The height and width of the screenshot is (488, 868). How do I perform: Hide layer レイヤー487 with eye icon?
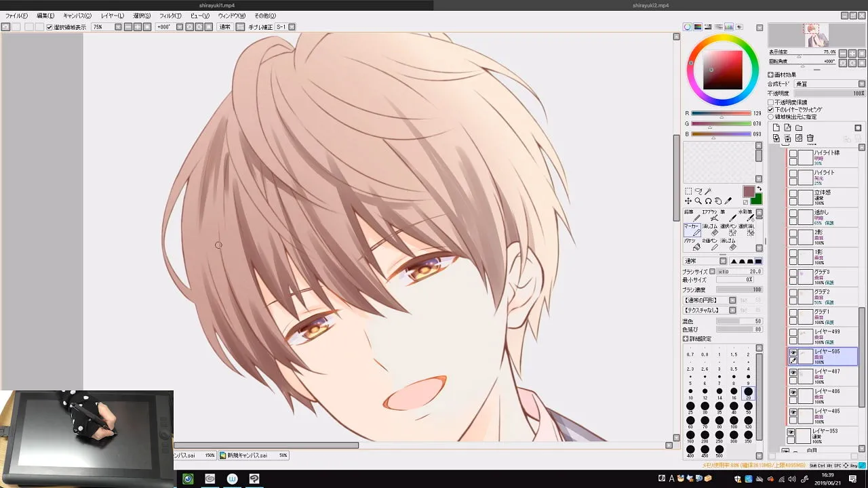793,372
